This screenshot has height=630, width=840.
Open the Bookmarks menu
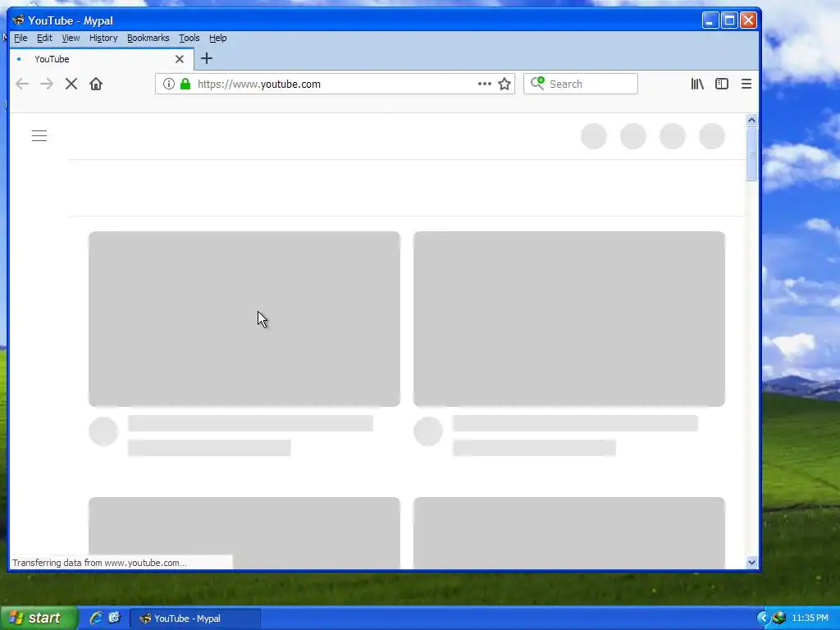point(148,38)
